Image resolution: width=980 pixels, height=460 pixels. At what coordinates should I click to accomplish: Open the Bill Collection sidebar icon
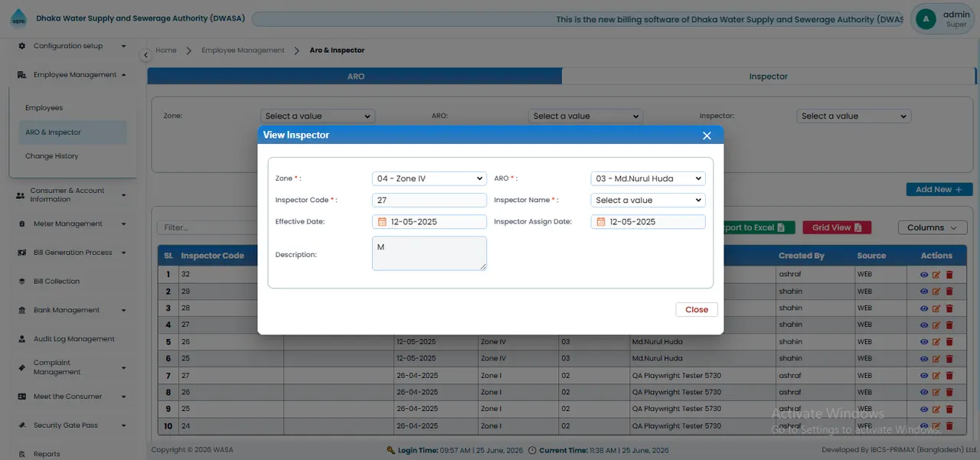(x=22, y=282)
